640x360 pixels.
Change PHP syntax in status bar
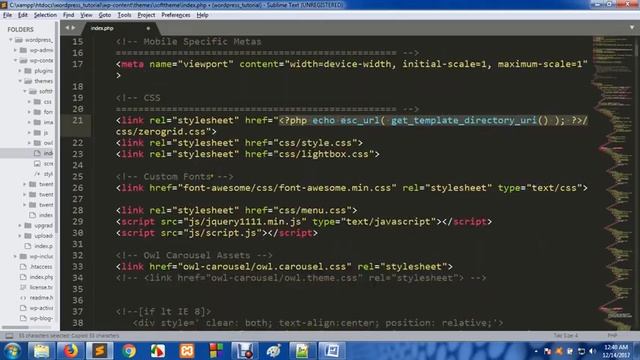(612, 336)
